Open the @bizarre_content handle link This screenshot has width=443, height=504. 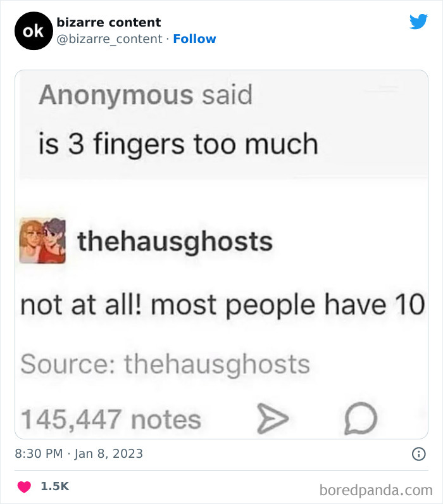point(109,39)
